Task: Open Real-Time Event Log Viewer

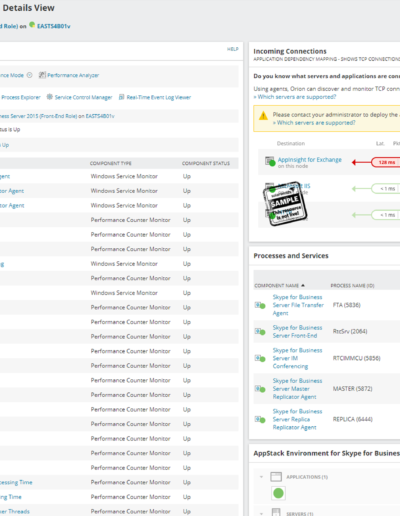Action: 159,97
